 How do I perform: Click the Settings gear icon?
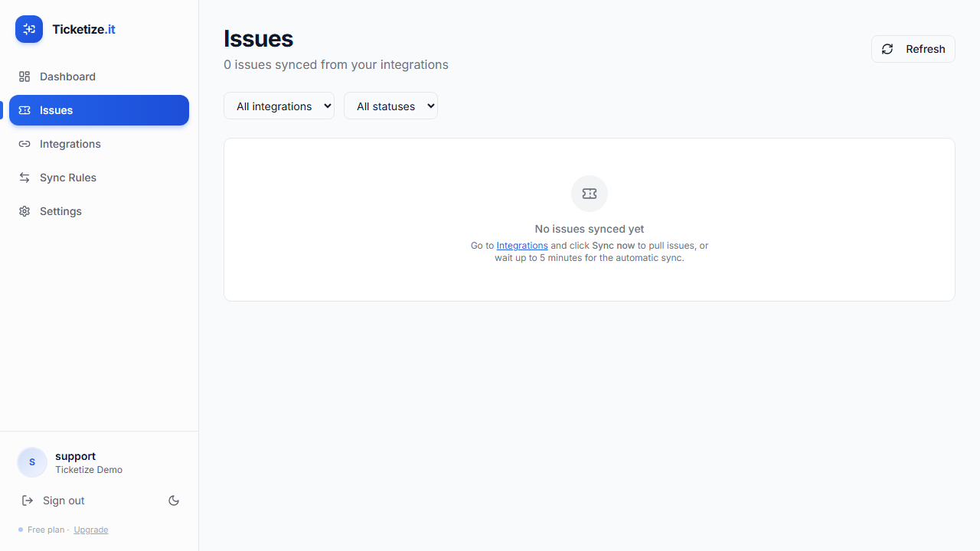pos(24,211)
